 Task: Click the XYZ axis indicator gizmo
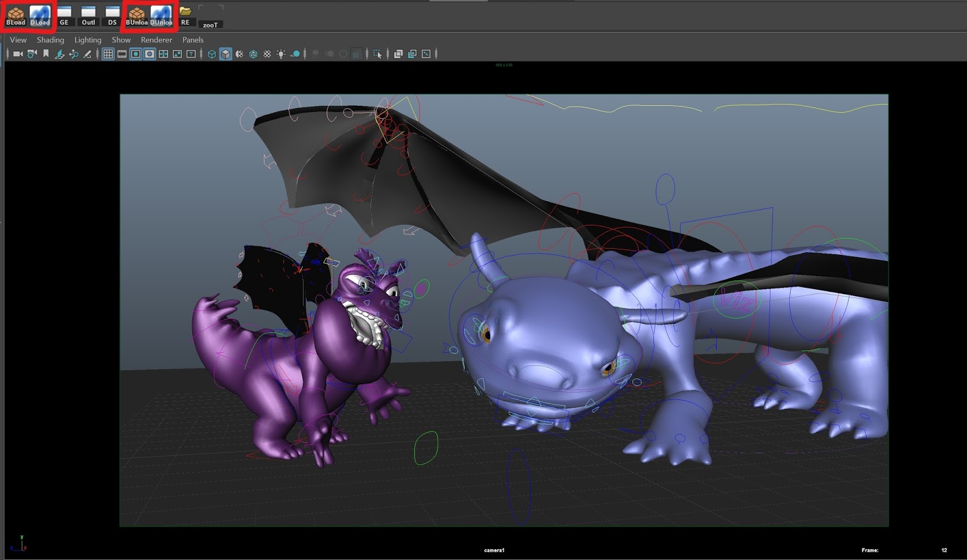point(19,544)
